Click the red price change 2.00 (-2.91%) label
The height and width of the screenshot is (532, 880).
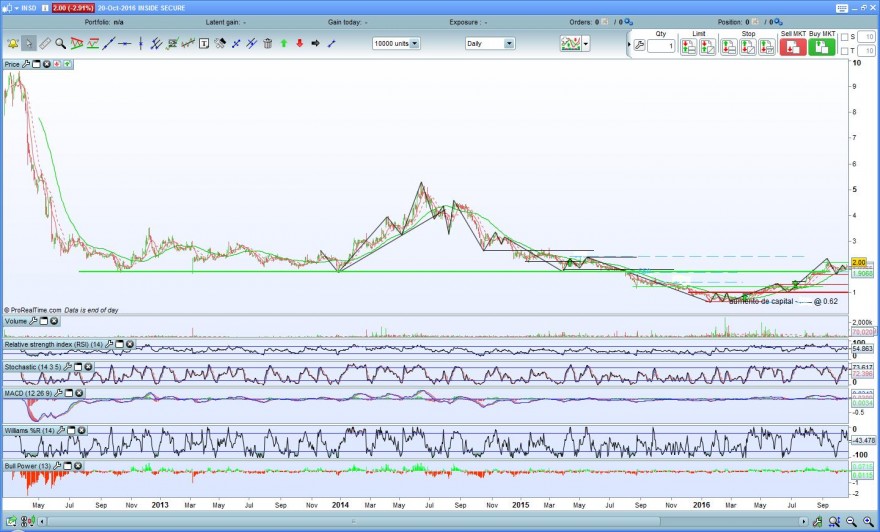tap(73, 8)
